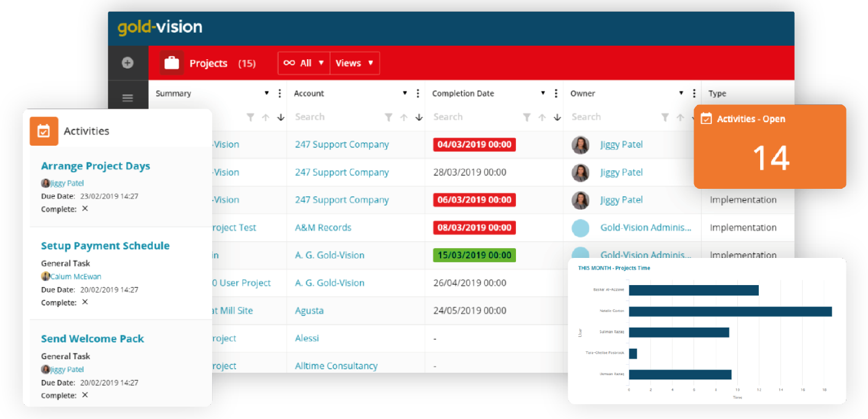Open Alessi account link
This screenshot has width=868, height=419.
click(x=307, y=338)
